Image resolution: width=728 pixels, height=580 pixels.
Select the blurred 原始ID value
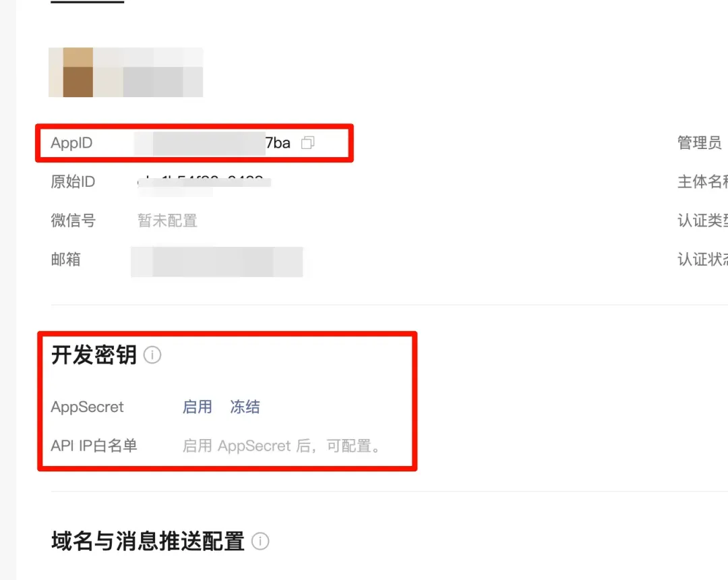pyautogui.click(x=204, y=183)
